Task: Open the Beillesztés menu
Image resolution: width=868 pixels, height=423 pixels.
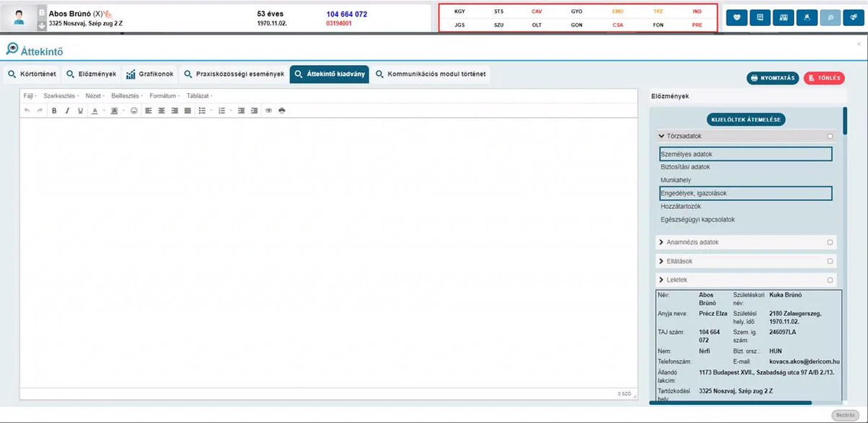Action: coord(128,95)
